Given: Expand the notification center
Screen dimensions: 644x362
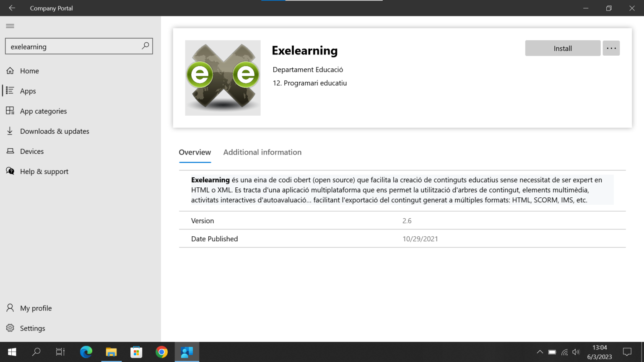Looking at the screenshot, I should point(627,352).
